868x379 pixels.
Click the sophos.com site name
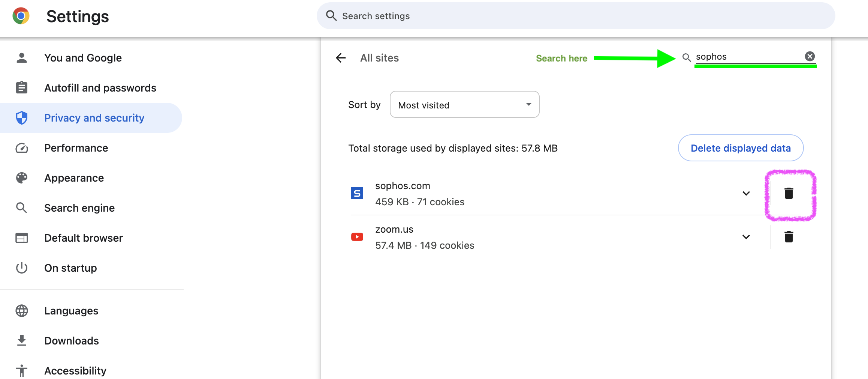(x=403, y=186)
